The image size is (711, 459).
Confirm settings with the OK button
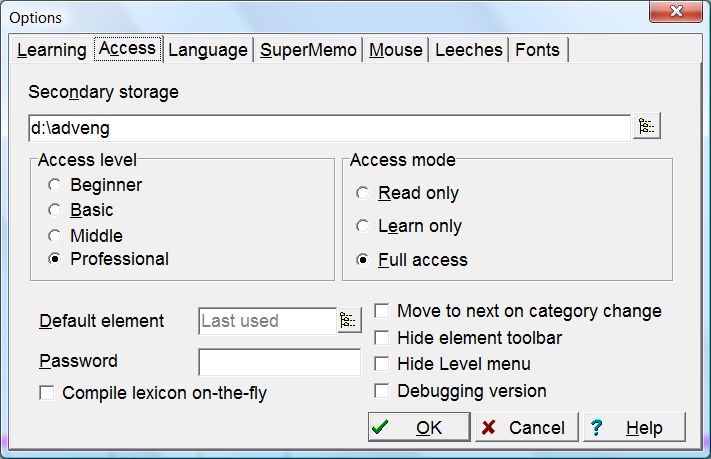click(x=418, y=428)
